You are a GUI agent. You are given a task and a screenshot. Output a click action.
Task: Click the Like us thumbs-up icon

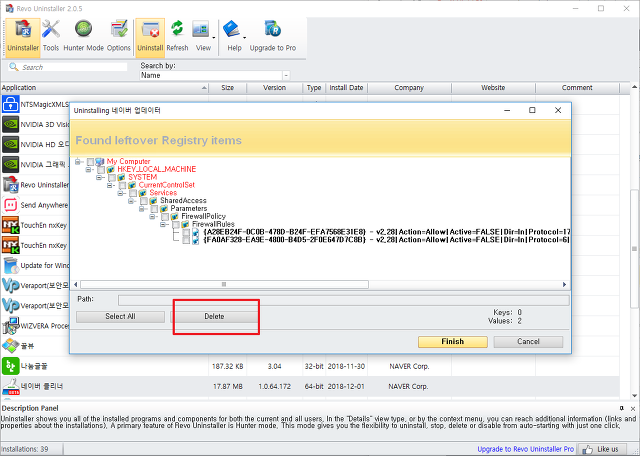(x=588, y=449)
